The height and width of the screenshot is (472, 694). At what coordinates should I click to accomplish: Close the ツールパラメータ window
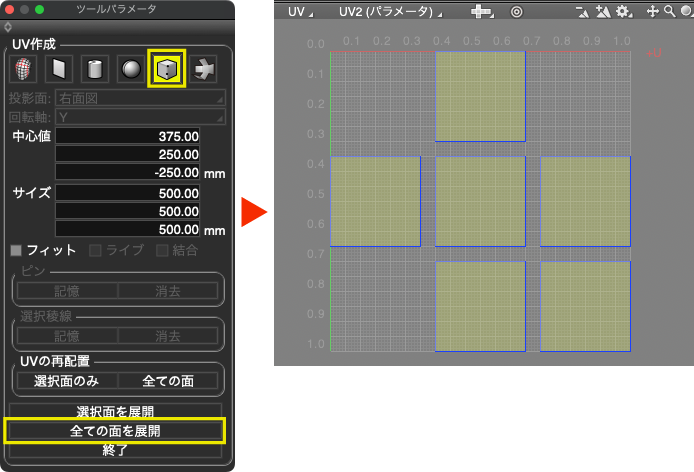pyautogui.click(x=9, y=9)
